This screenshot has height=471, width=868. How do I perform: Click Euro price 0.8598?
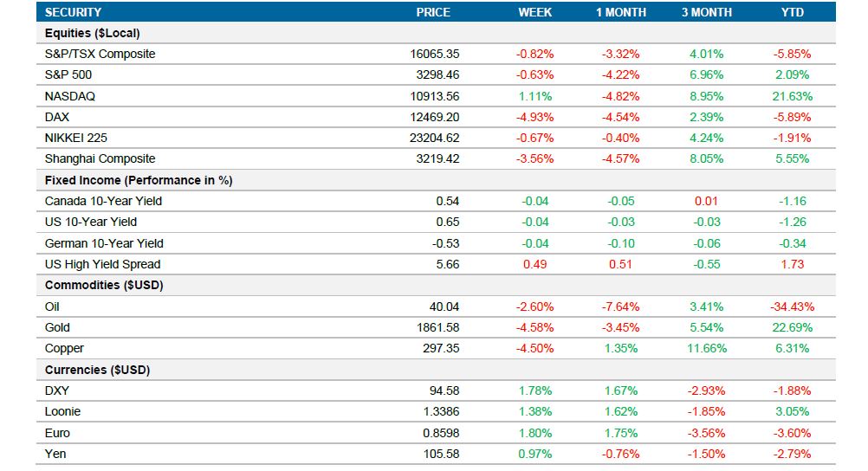(x=441, y=434)
